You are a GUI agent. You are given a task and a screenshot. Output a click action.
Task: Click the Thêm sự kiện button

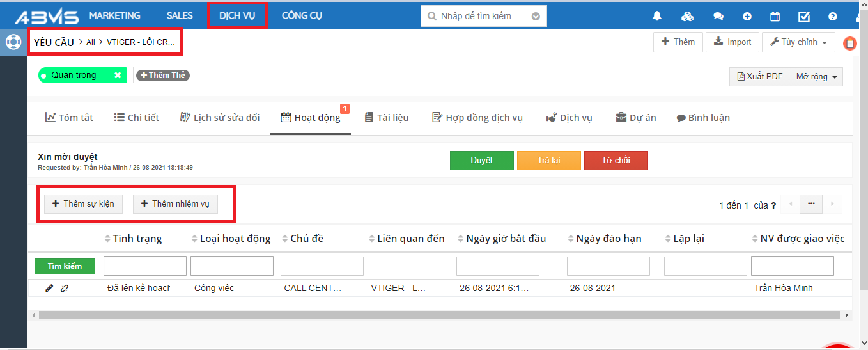[x=83, y=204]
